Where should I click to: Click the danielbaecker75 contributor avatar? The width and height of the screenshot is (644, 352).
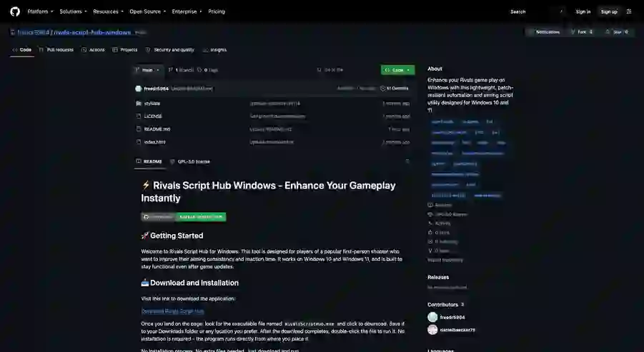432,329
